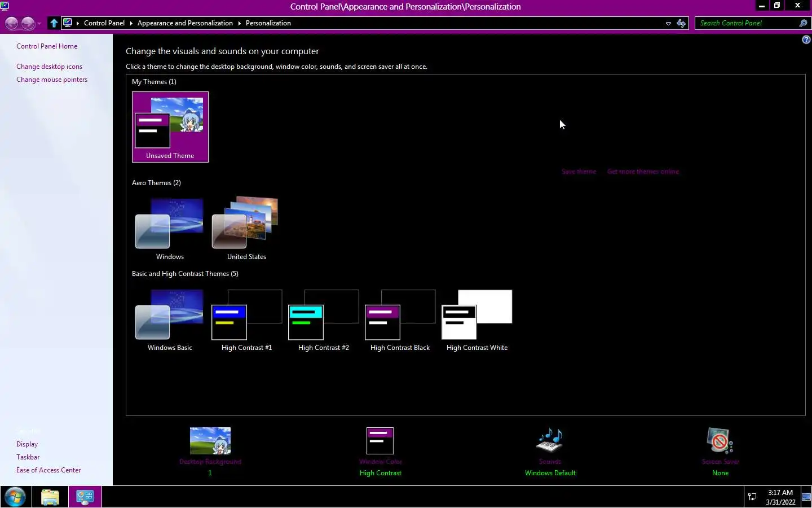Viewport: 812px width, 508px height.
Task: Click Control Panel taskbar button
Action: coord(85,497)
